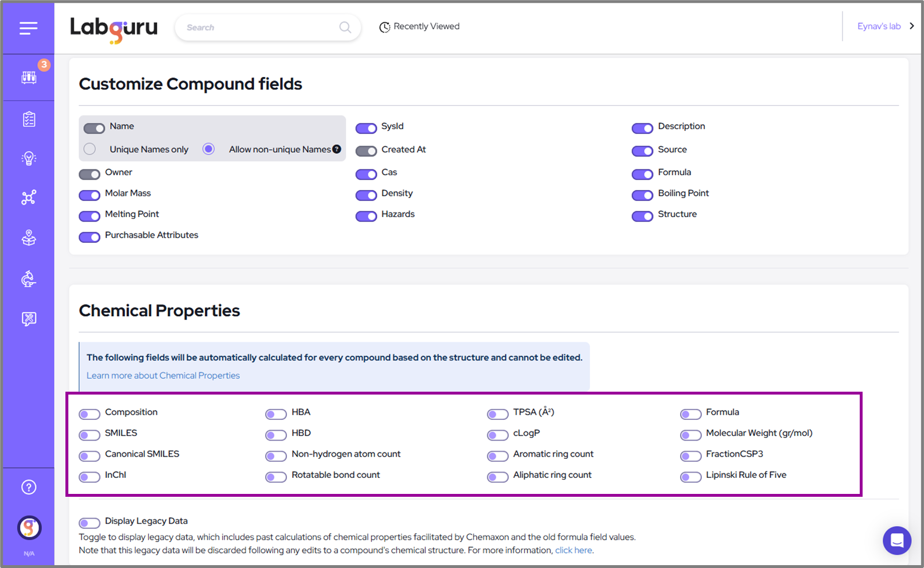Open Recently Viewed list
This screenshot has height=568, width=924.
pos(420,27)
